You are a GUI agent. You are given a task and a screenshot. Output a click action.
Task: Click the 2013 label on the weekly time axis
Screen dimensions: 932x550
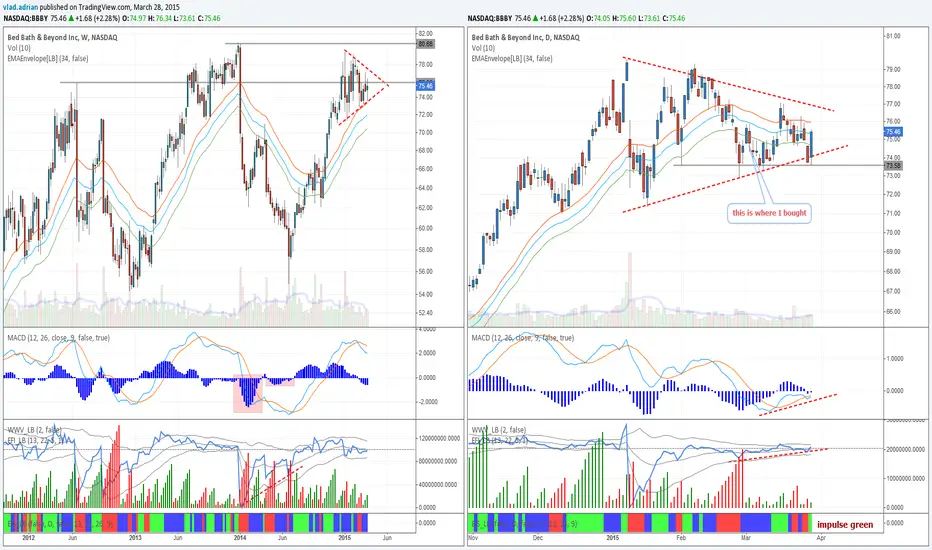135,538
